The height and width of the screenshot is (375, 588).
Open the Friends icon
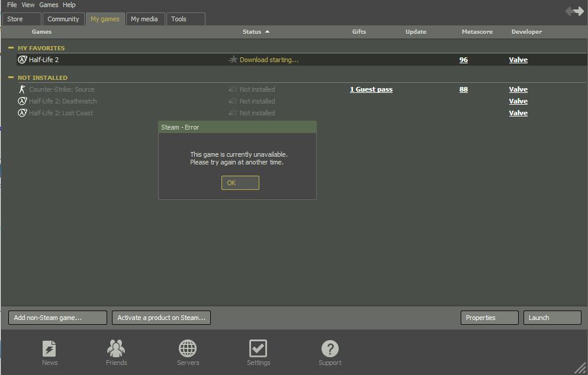(116, 348)
